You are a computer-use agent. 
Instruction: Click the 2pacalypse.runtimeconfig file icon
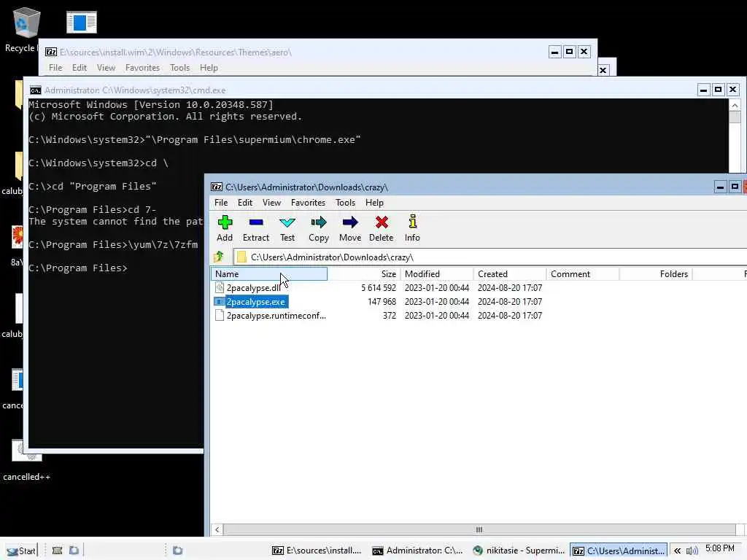pos(220,315)
